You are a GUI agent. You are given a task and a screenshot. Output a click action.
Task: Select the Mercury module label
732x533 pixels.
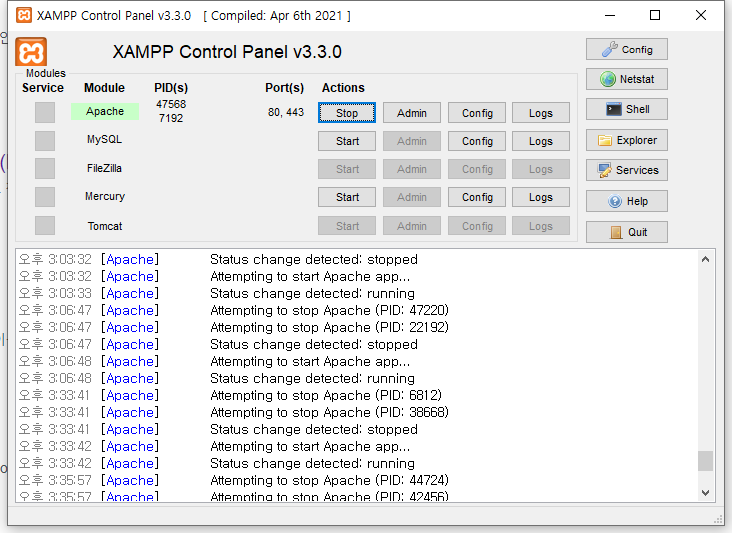click(x=105, y=196)
